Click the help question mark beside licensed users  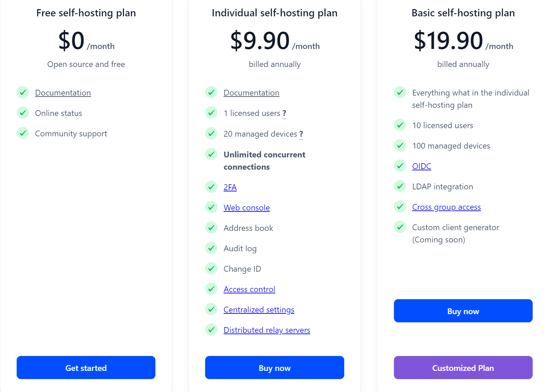point(284,114)
